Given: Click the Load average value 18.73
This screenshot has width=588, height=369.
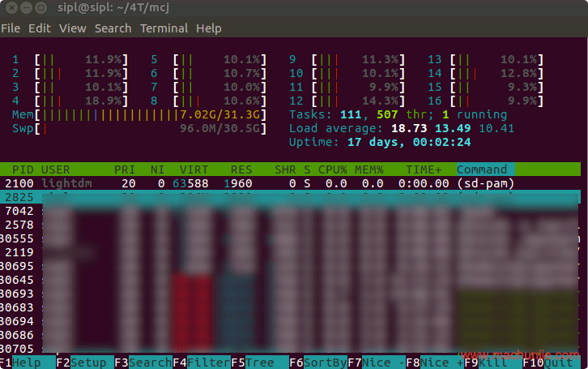Looking at the screenshot, I should click(409, 128).
